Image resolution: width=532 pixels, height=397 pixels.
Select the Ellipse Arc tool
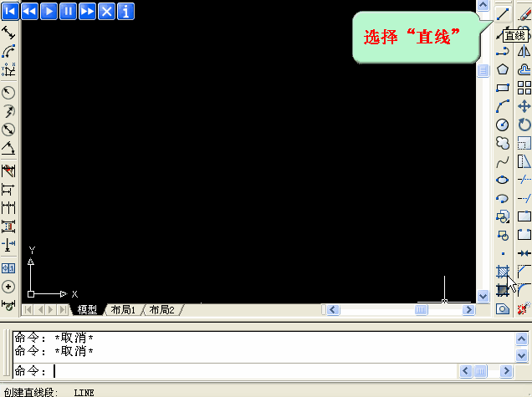pyautogui.click(x=503, y=198)
